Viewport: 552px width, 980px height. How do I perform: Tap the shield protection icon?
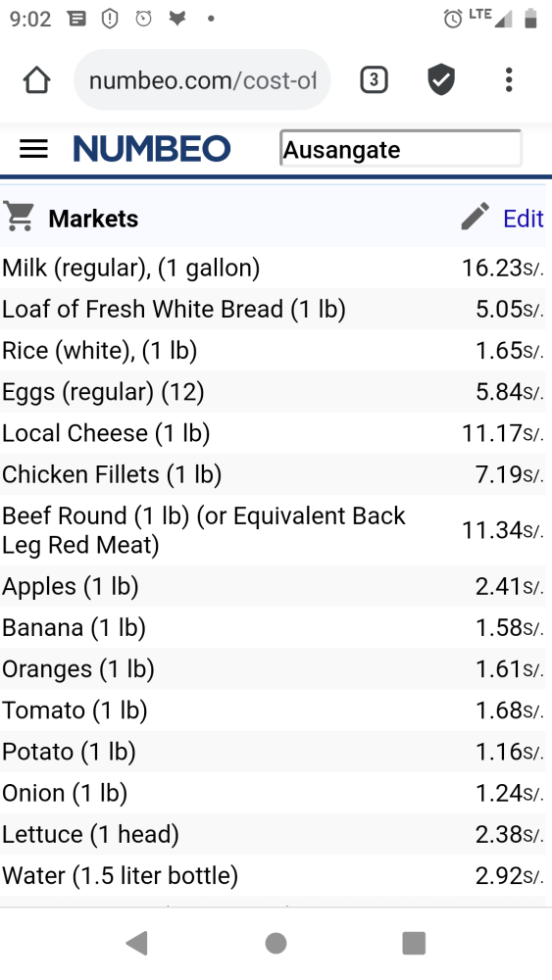(x=441, y=80)
